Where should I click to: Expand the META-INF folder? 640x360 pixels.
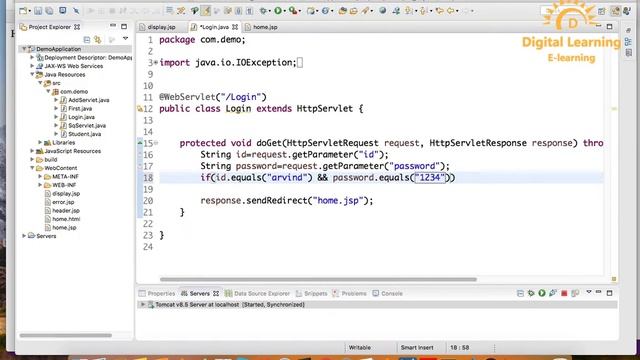point(40,177)
